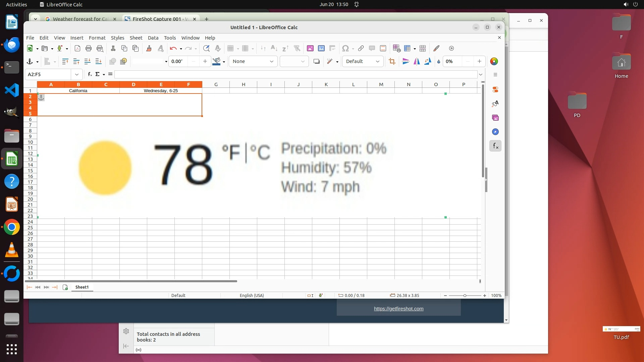Toggle the image Shadow button
The image size is (644, 362).
coord(316,61)
